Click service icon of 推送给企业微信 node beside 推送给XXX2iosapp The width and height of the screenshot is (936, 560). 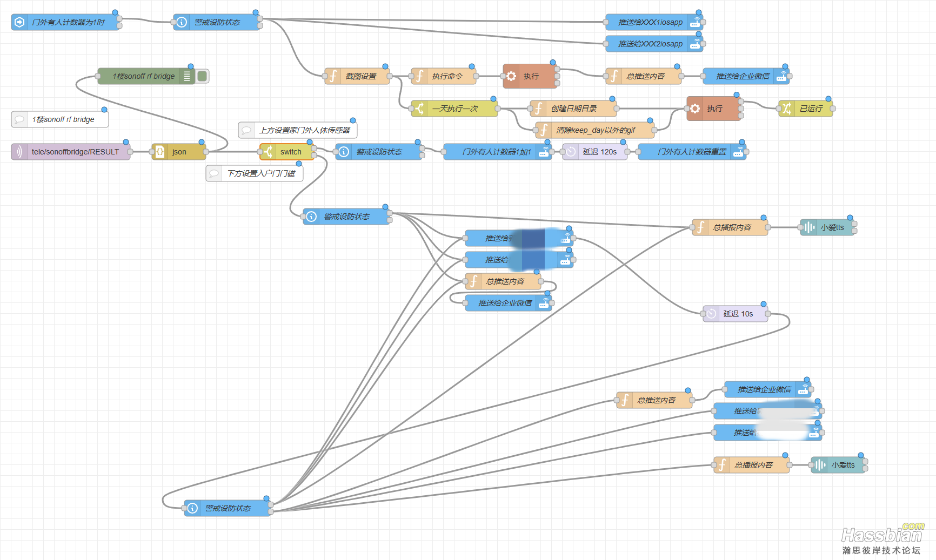pos(781,76)
